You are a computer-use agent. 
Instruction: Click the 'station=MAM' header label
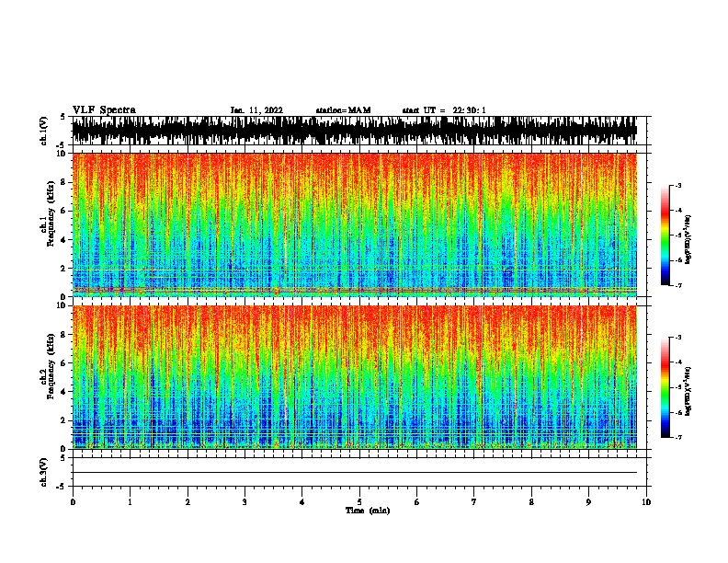click(343, 110)
